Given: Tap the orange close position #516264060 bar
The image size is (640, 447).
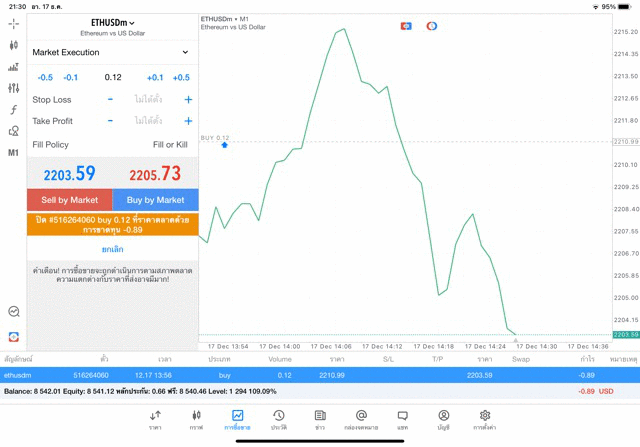Looking at the screenshot, I should pos(112,223).
